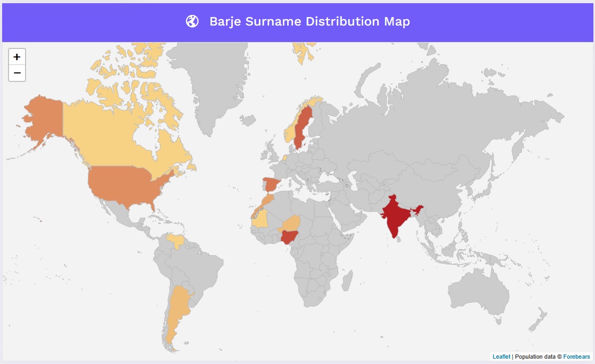Select the contiguous United States region
The image size is (595, 364).
point(125,186)
